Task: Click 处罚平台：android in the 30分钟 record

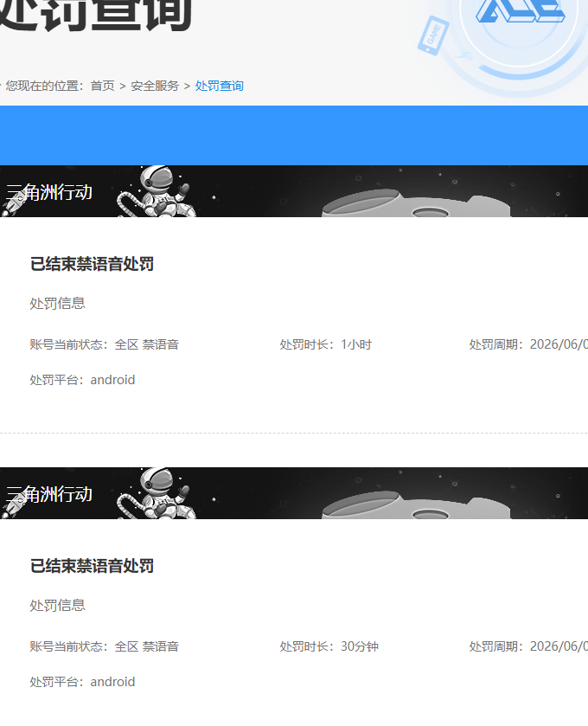Action: (82, 682)
